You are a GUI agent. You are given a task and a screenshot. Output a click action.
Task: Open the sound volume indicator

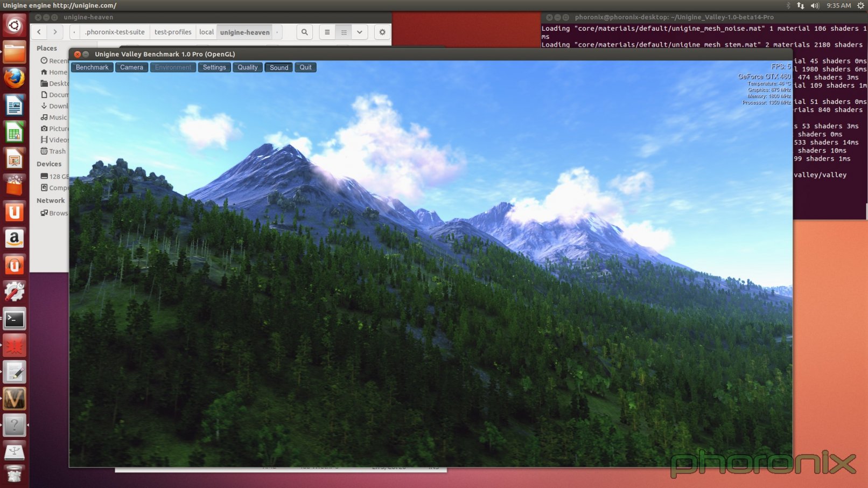[x=815, y=5]
